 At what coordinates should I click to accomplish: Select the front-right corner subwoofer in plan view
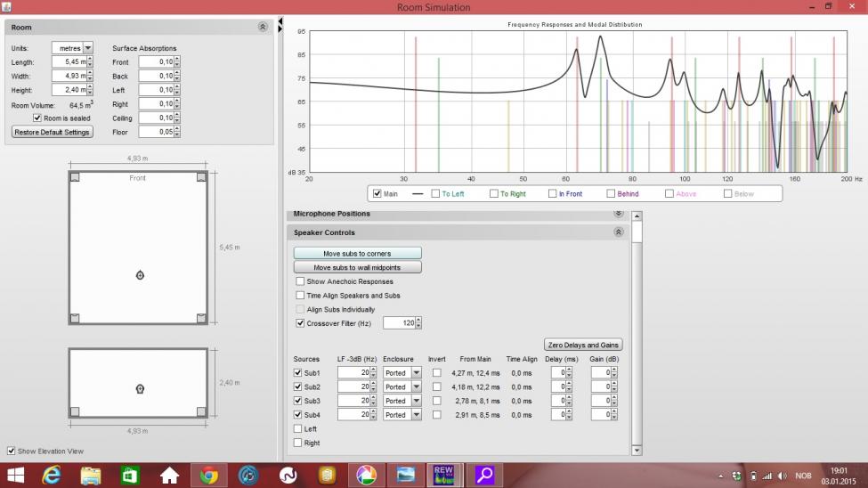click(x=201, y=177)
